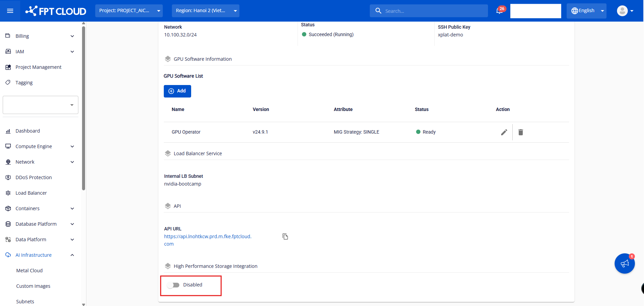The image size is (644, 306).
Task: Open Metal Cloud in sidebar
Action: (x=29, y=271)
